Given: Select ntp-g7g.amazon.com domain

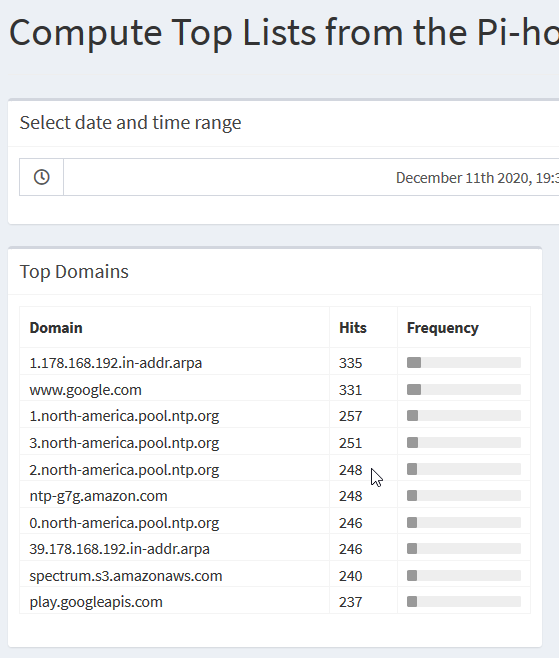Looking at the screenshot, I should click(98, 496).
